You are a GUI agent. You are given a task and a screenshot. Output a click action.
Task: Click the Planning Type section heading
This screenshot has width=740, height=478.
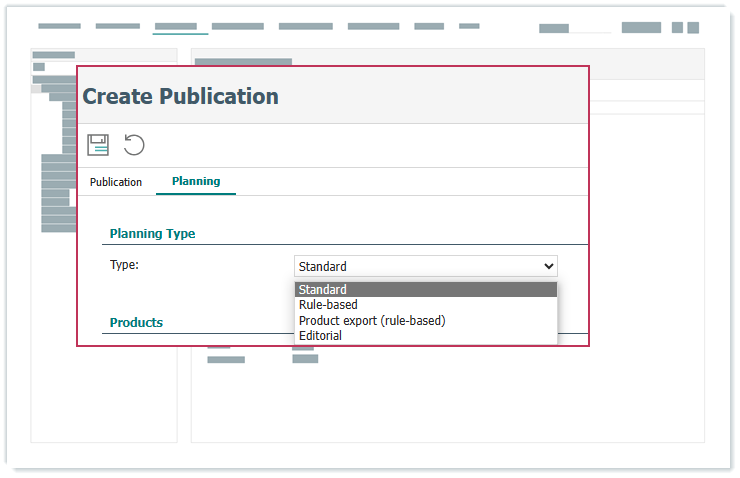[x=152, y=234]
